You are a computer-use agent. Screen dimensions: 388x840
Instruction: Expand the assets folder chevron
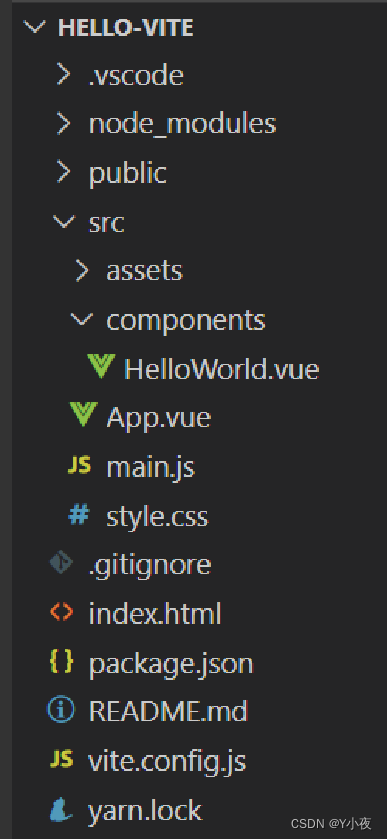click(x=81, y=271)
